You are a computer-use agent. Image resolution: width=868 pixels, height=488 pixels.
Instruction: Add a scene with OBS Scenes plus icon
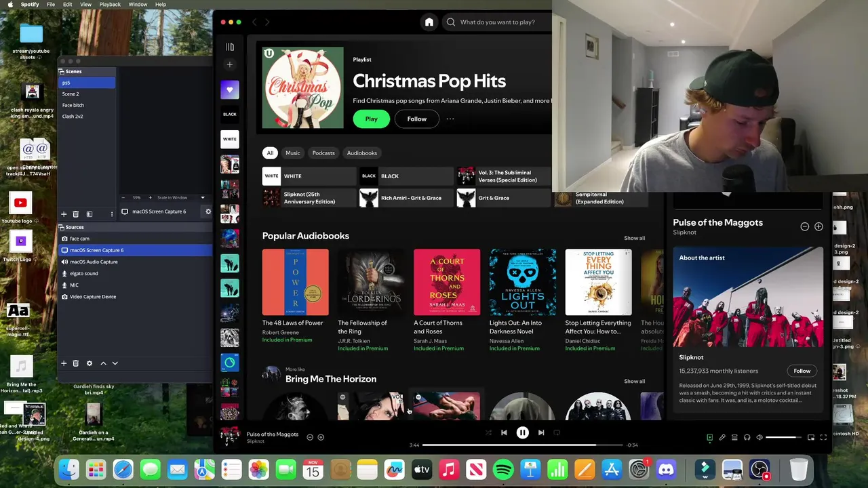coord(64,214)
